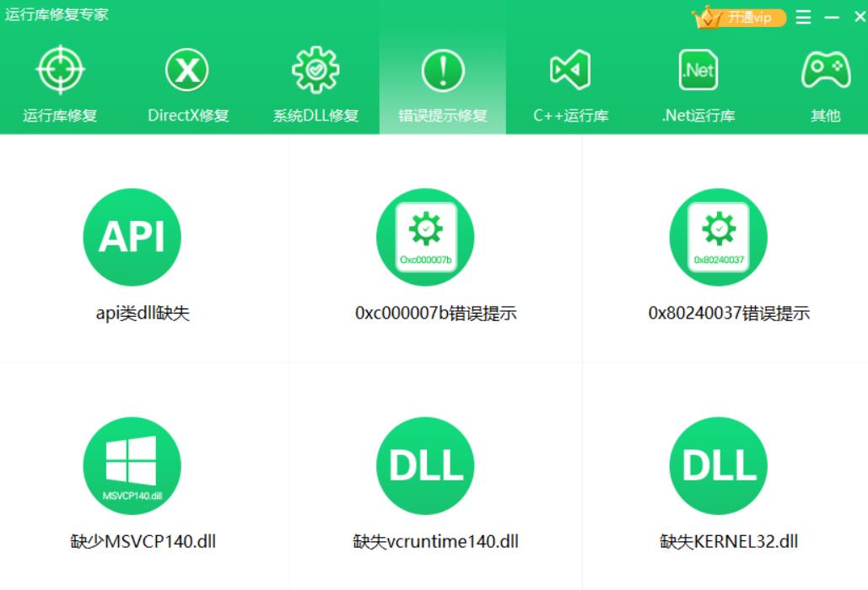Click the MSVCP140.dll Windows logo icon
The height and width of the screenshot is (590, 868).
point(132,465)
